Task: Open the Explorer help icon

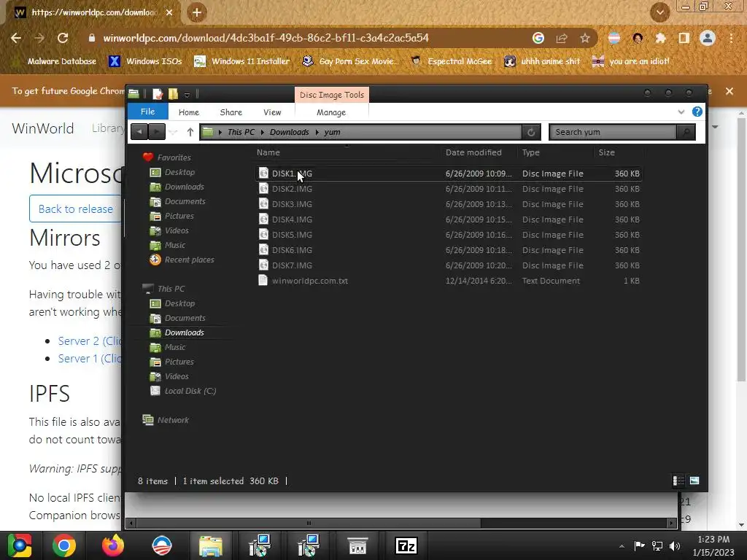Action: tap(697, 112)
